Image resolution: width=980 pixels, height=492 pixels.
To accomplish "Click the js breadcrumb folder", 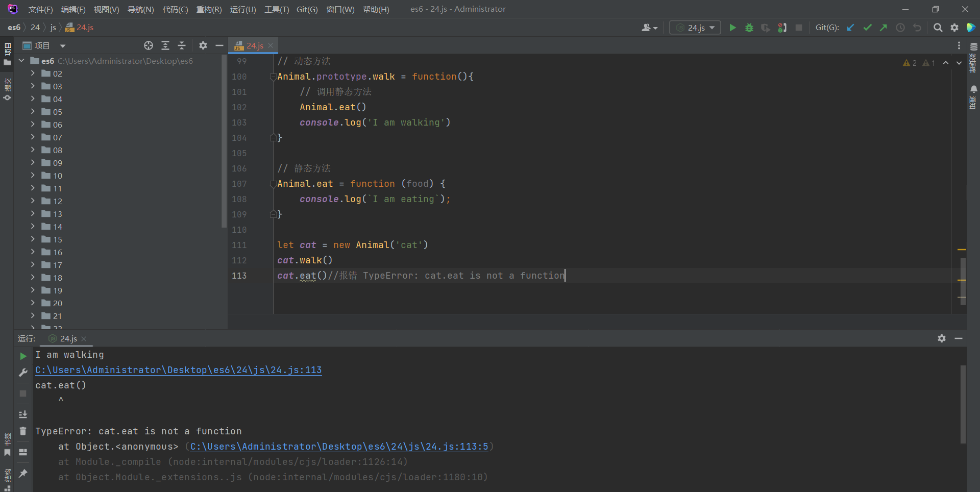I will 53,28.
